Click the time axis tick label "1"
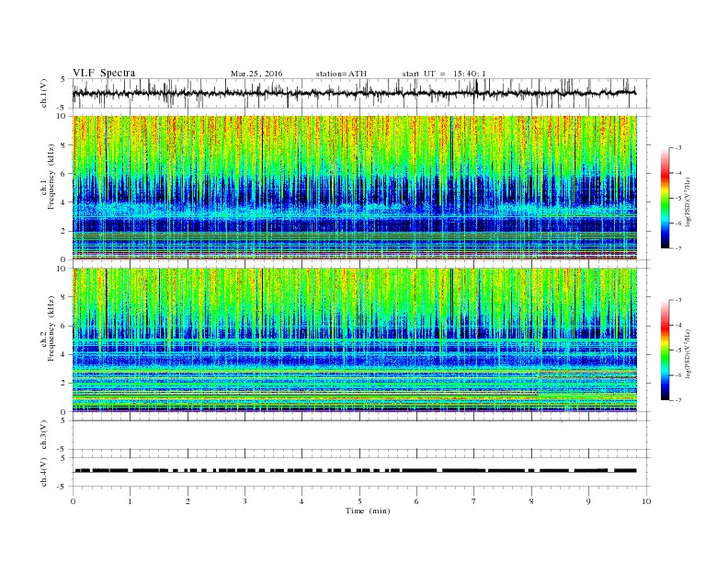Viewport: 728px width, 563px height. (x=130, y=501)
